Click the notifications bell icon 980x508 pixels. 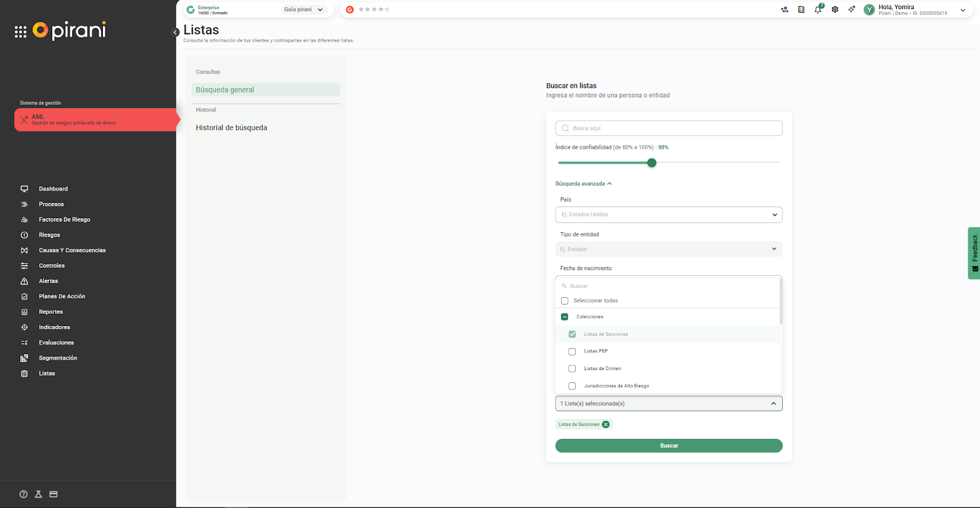click(818, 10)
